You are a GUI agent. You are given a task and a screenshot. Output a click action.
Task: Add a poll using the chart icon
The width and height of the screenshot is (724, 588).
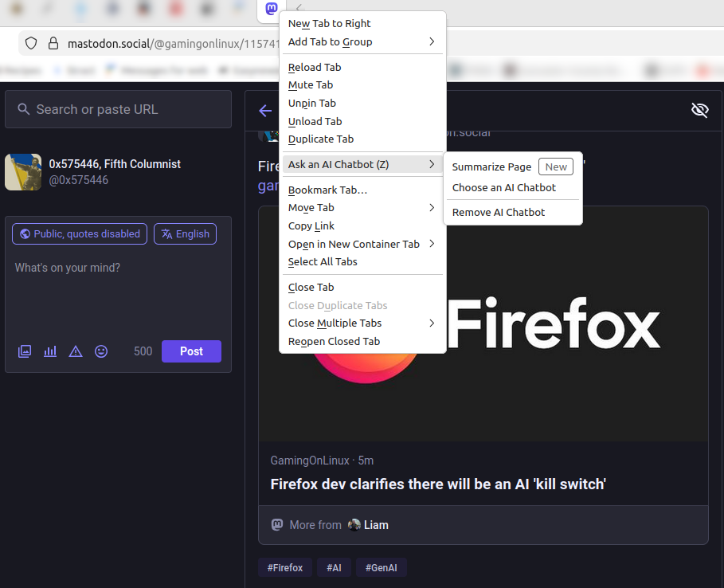(50, 351)
